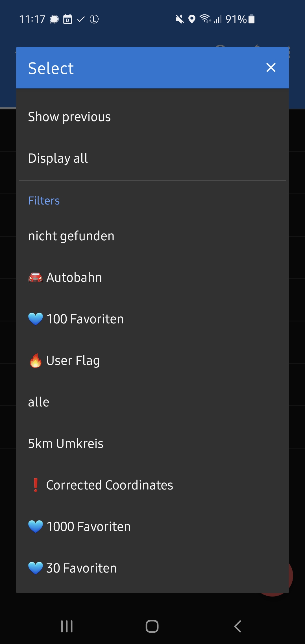Tap blue heart beside 30 Favoriten
The image size is (305, 644).
[x=36, y=568]
